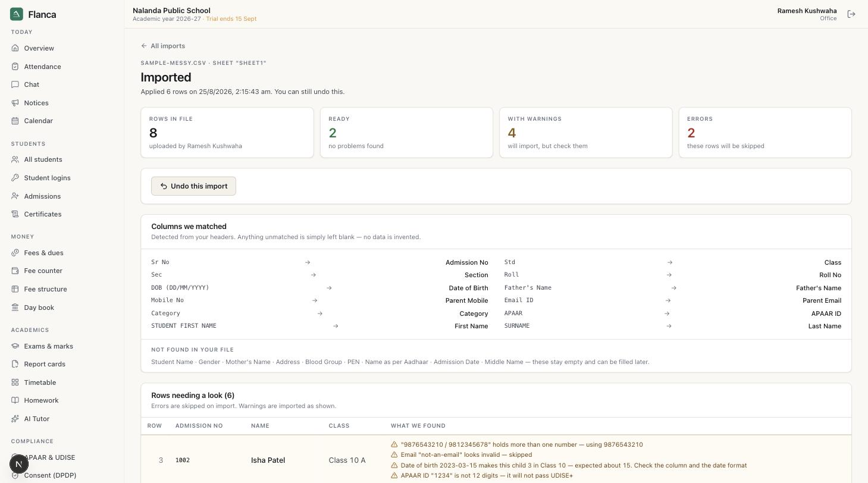Click the Notices megaphone icon
The height and width of the screenshot is (483, 868).
[15, 103]
